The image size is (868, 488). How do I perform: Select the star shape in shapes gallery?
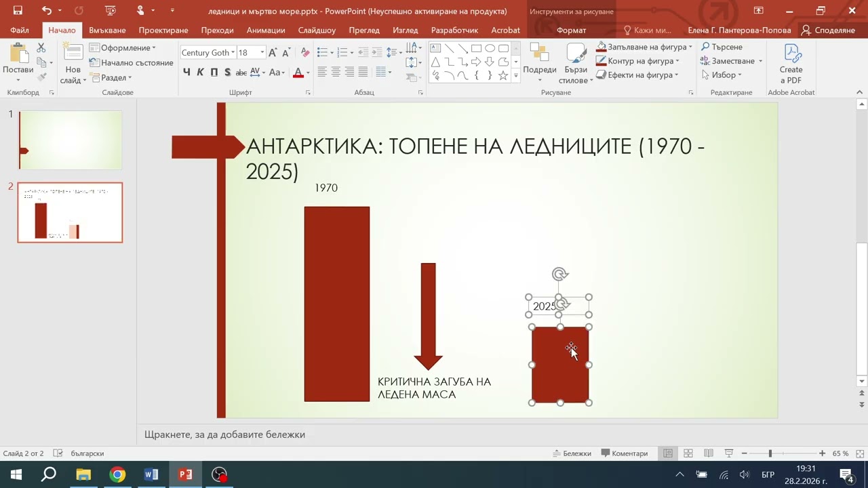(503, 76)
